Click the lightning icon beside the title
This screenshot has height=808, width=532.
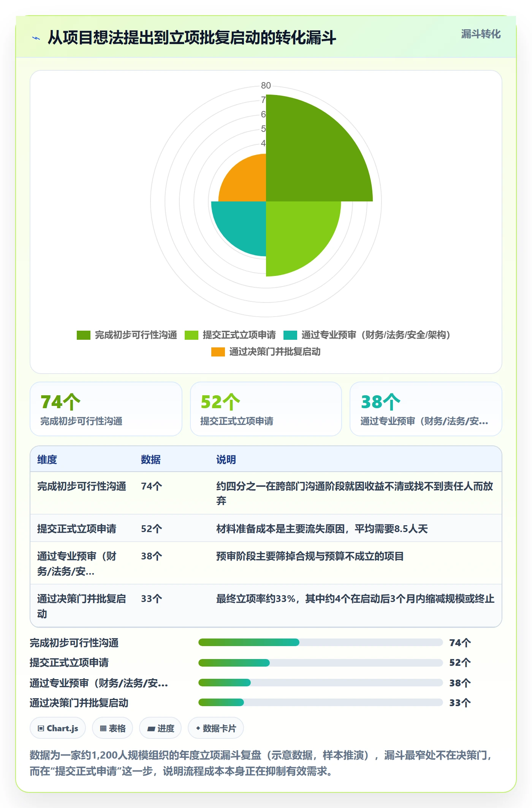coord(36,38)
